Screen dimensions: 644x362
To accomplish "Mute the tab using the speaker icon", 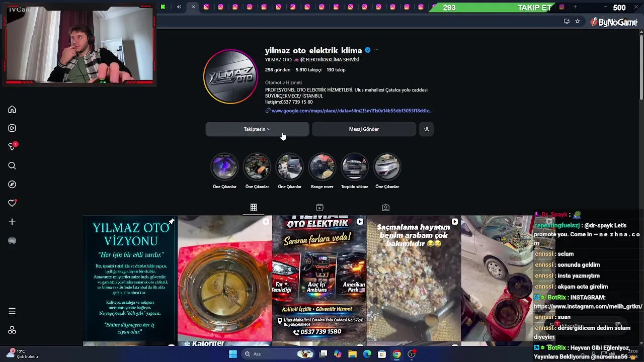I will tap(179, 7).
